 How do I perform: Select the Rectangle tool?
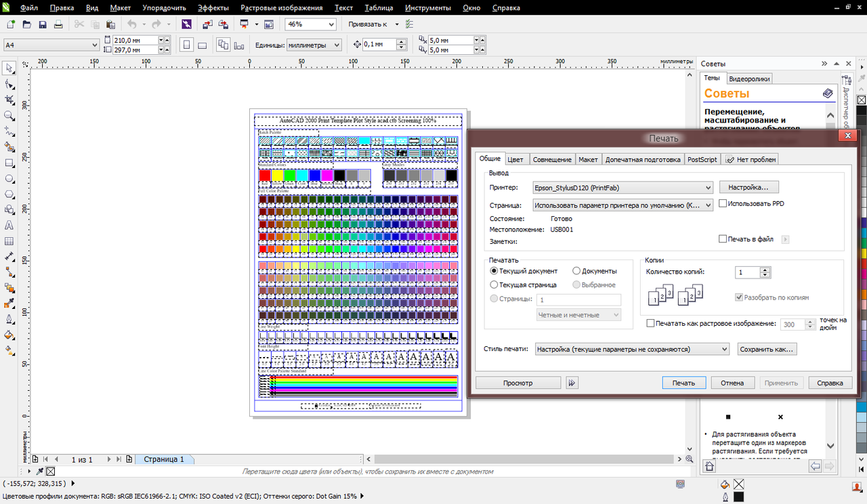(9, 163)
